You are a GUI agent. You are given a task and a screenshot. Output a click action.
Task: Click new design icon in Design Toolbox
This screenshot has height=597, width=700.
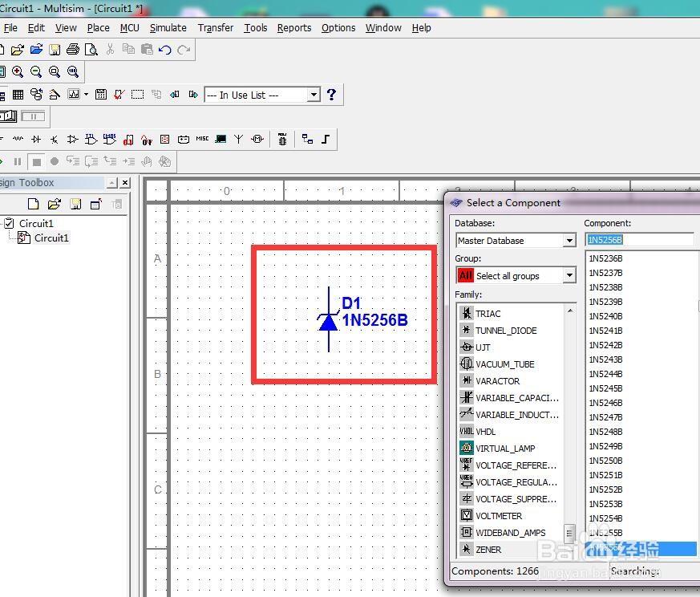point(33,204)
